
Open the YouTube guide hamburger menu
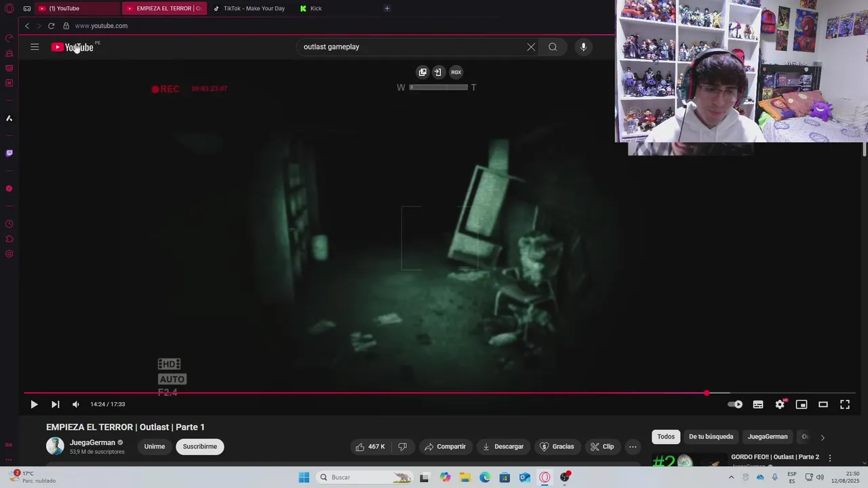[x=35, y=47]
